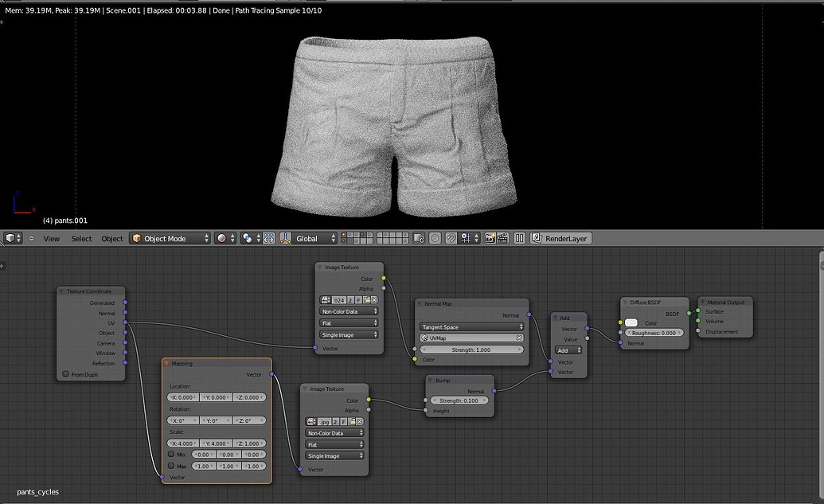Open image file folder icon in 024 texture node
The height and width of the screenshot is (504, 824).
tap(367, 300)
